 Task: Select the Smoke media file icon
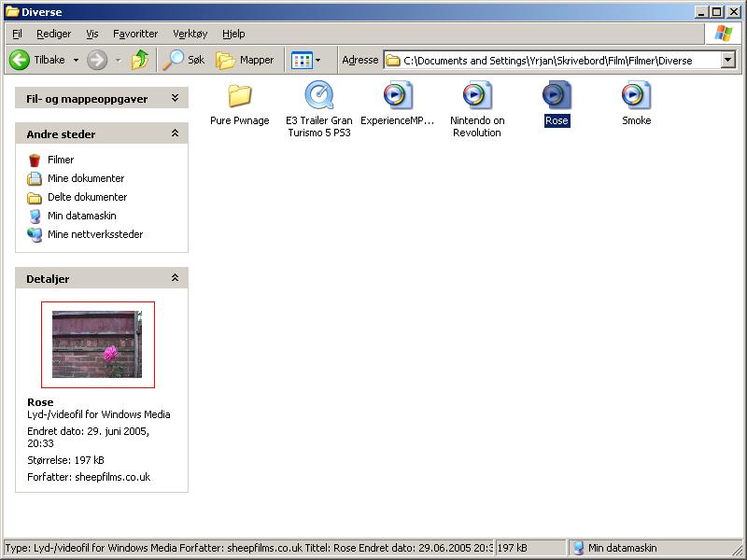point(636,94)
